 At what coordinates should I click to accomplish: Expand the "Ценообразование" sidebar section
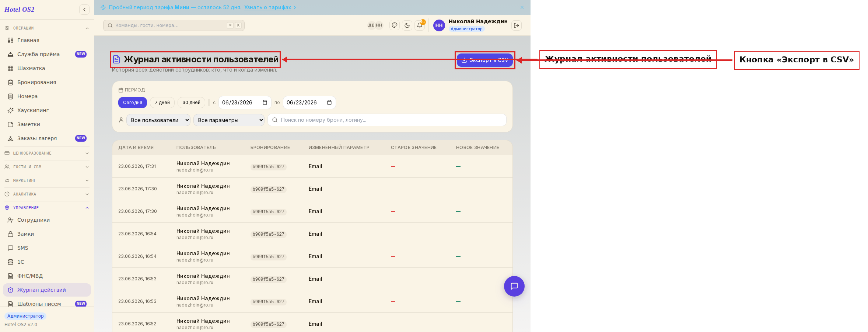(x=47, y=153)
